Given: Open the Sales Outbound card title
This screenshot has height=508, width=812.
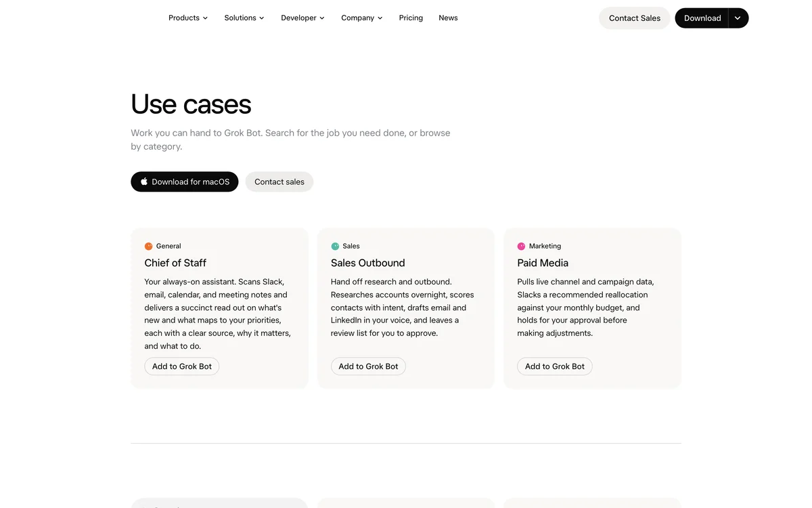Looking at the screenshot, I should click(x=368, y=263).
